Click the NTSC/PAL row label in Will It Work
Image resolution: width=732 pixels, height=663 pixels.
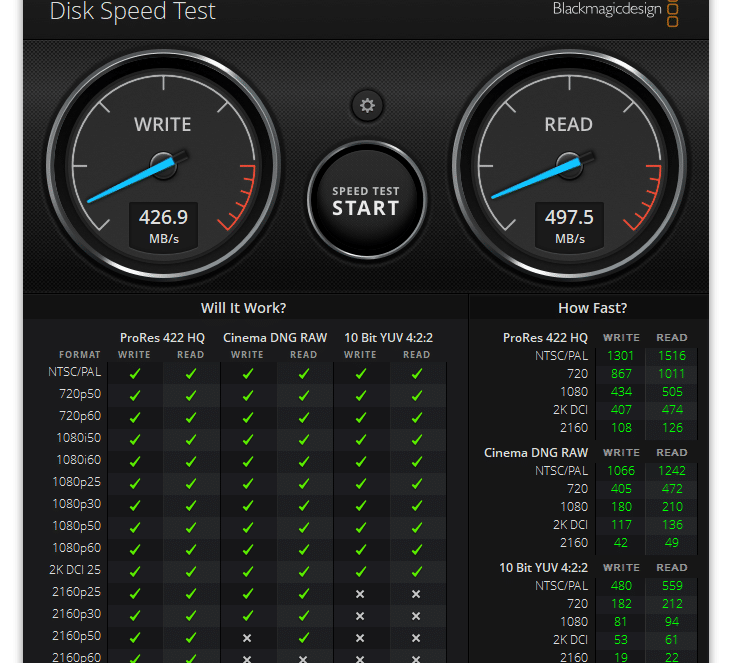point(75,372)
